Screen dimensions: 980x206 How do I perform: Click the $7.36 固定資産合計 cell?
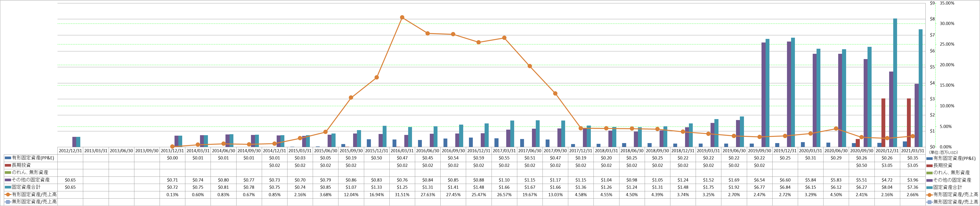click(912, 187)
